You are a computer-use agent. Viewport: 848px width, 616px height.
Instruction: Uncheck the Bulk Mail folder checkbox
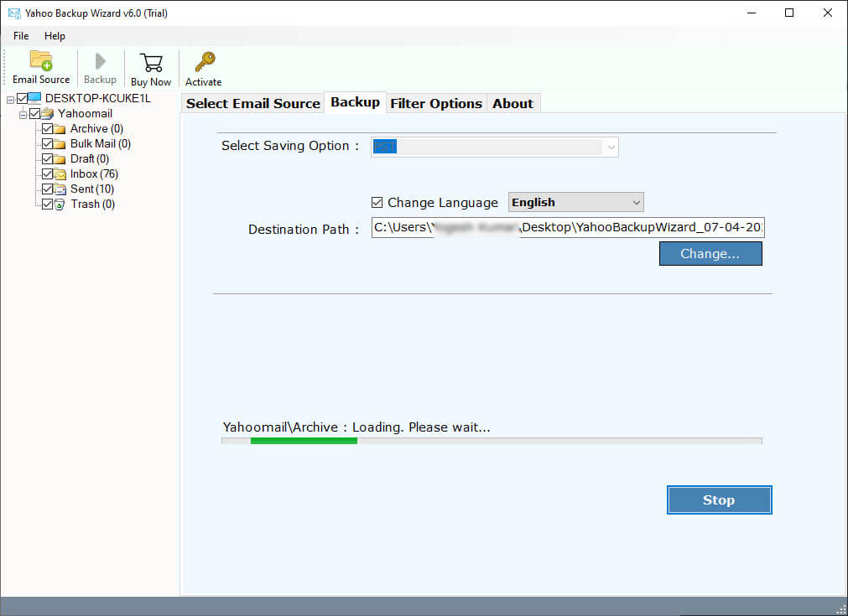click(x=47, y=144)
